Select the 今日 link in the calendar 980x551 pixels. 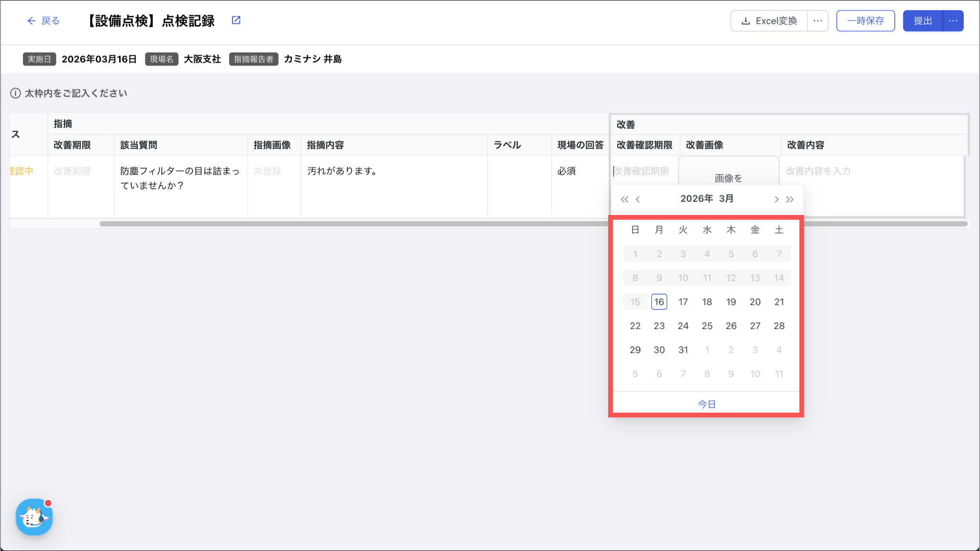click(x=706, y=404)
